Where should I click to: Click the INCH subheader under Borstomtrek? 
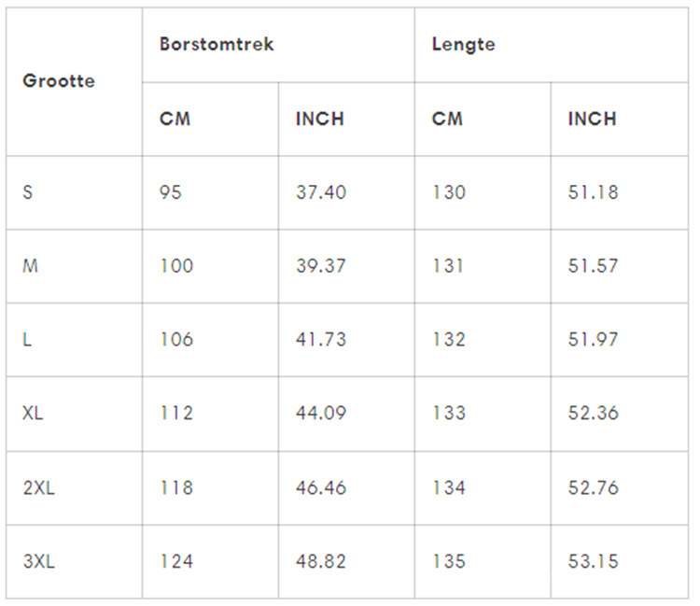(x=319, y=119)
